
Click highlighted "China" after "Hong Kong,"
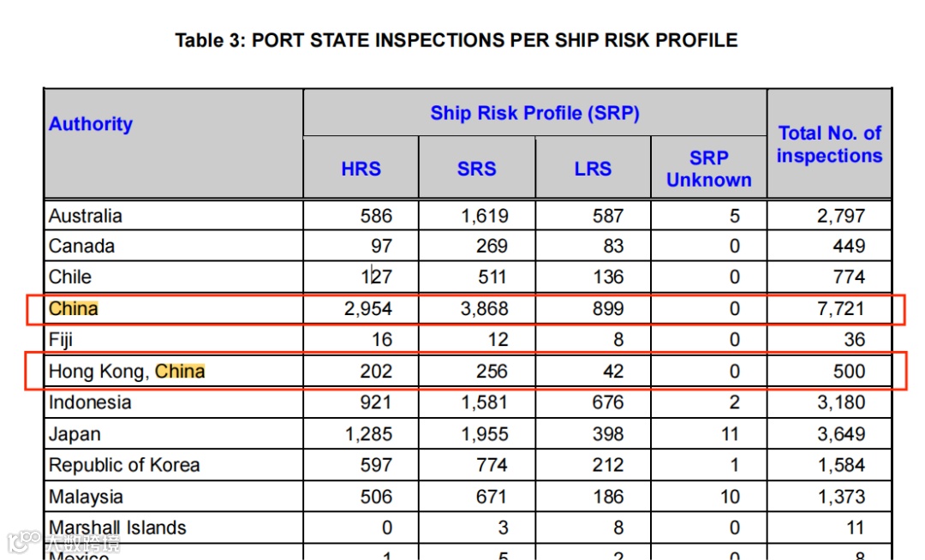coord(180,372)
